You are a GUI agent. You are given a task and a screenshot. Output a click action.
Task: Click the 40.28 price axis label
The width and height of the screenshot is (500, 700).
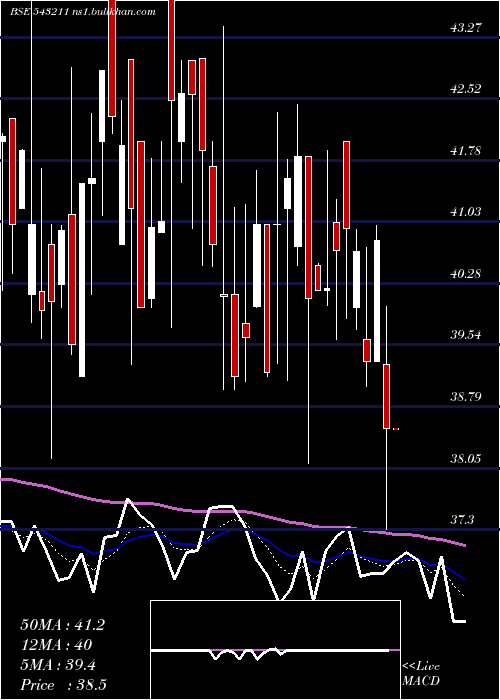click(466, 274)
